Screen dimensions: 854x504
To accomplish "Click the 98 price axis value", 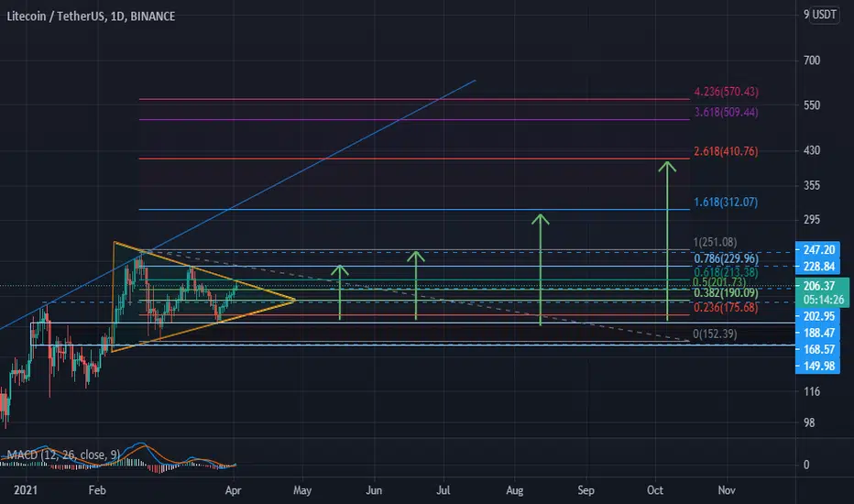I will pyautogui.click(x=809, y=422).
